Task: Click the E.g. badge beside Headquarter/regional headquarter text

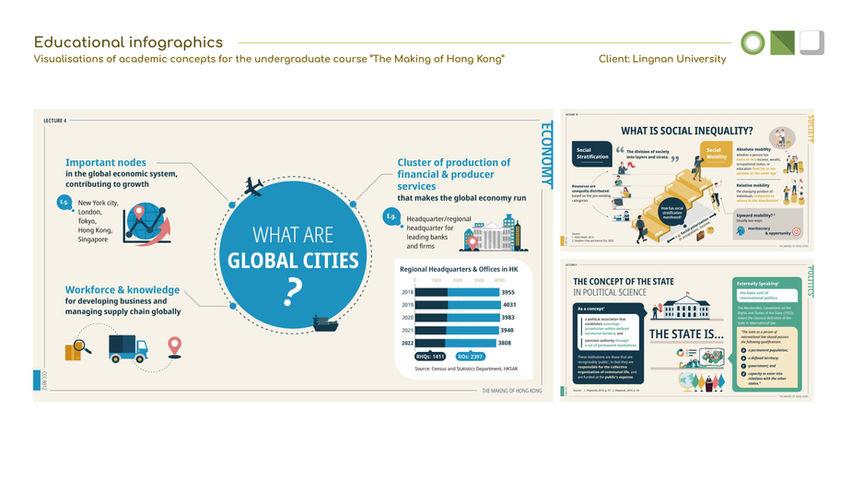Action: click(391, 216)
